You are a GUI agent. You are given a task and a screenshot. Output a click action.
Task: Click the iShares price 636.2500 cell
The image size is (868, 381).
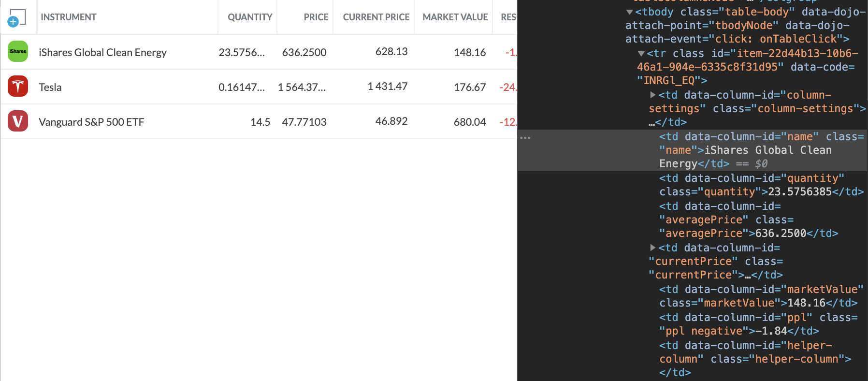[304, 52]
